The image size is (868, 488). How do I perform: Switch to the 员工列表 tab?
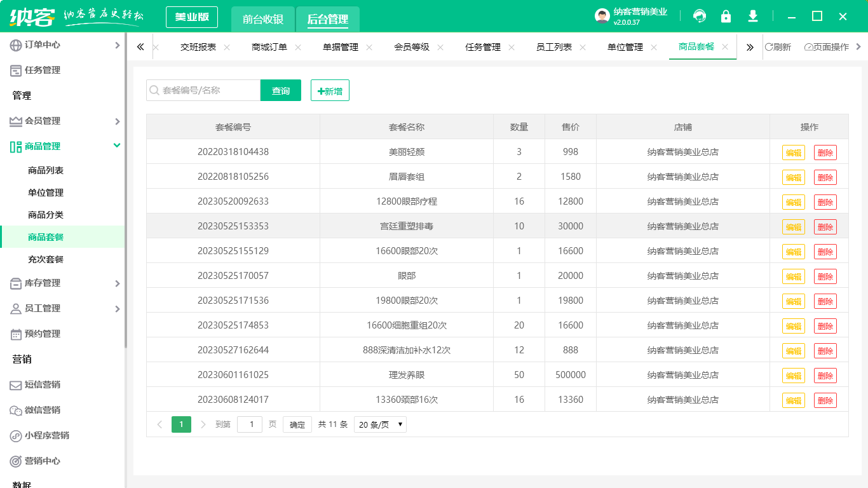tap(555, 46)
